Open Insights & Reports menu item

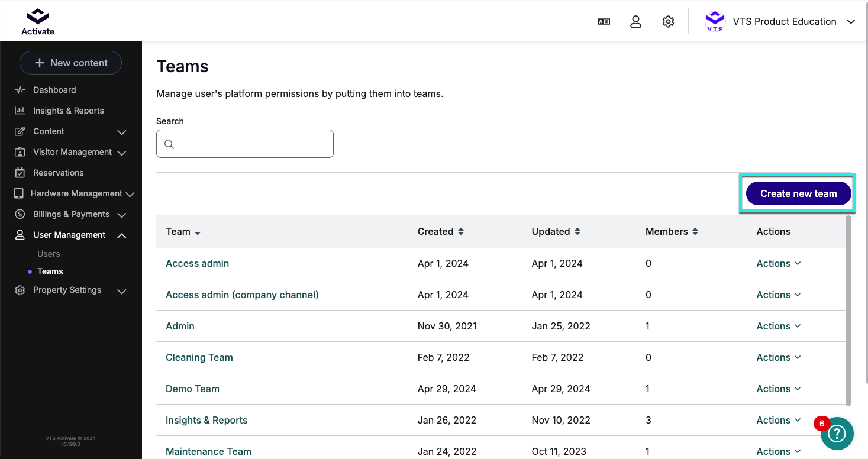click(x=69, y=111)
